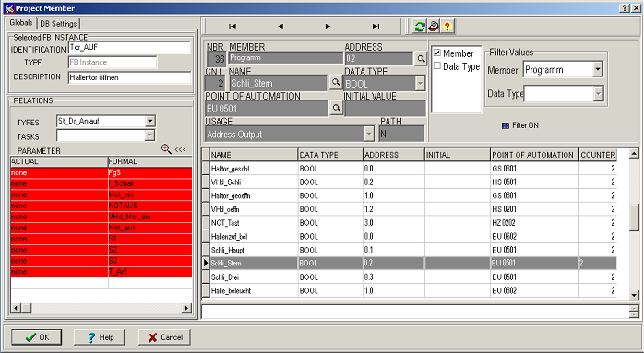Sort by the NAME column header
644x353 pixels.
click(254, 155)
